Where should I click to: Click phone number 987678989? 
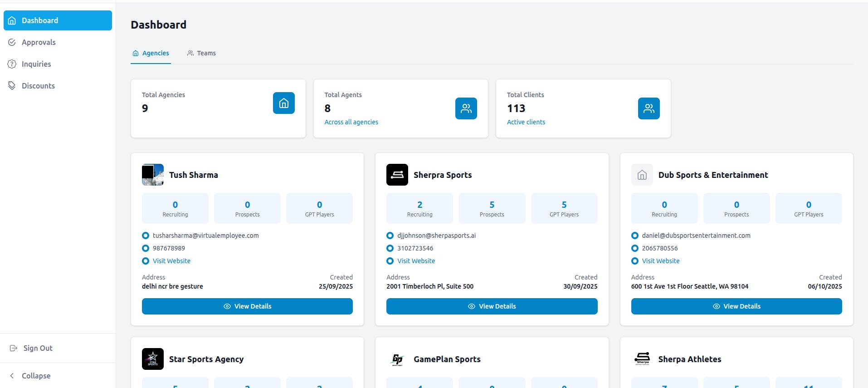click(x=169, y=248)
